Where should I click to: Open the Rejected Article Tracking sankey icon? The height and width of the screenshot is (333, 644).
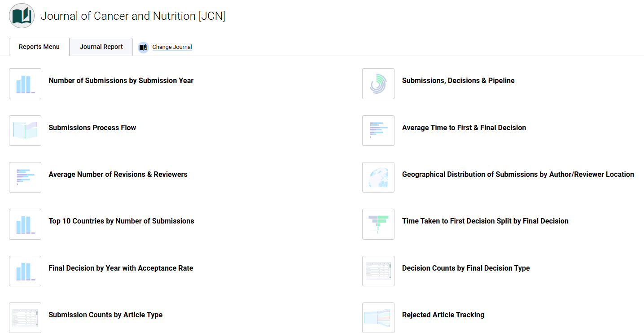378,318
